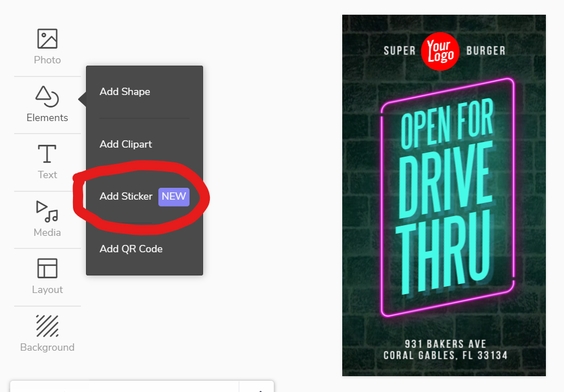Click the 931 BAKERS AVE address line
Viewport: 564px width, 392px height.
[x=445, y=344]
